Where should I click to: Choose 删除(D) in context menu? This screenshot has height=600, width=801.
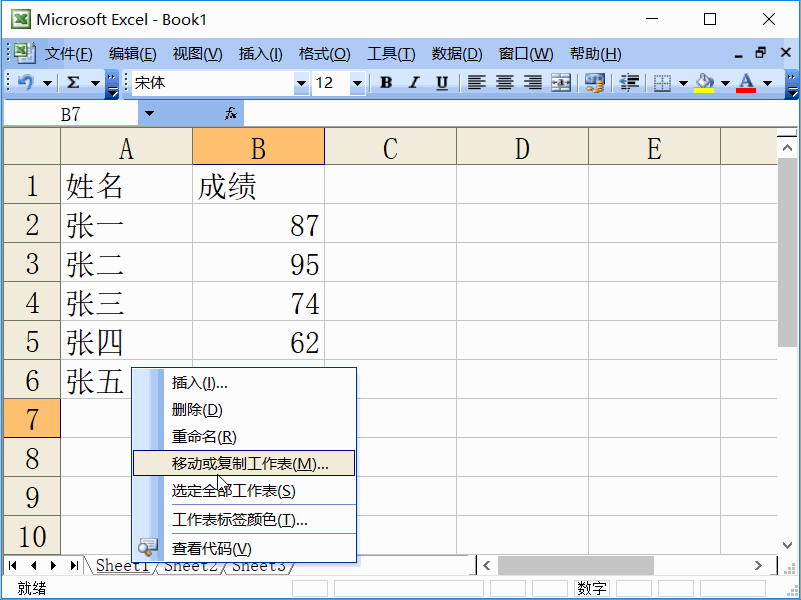coord(244,410)
